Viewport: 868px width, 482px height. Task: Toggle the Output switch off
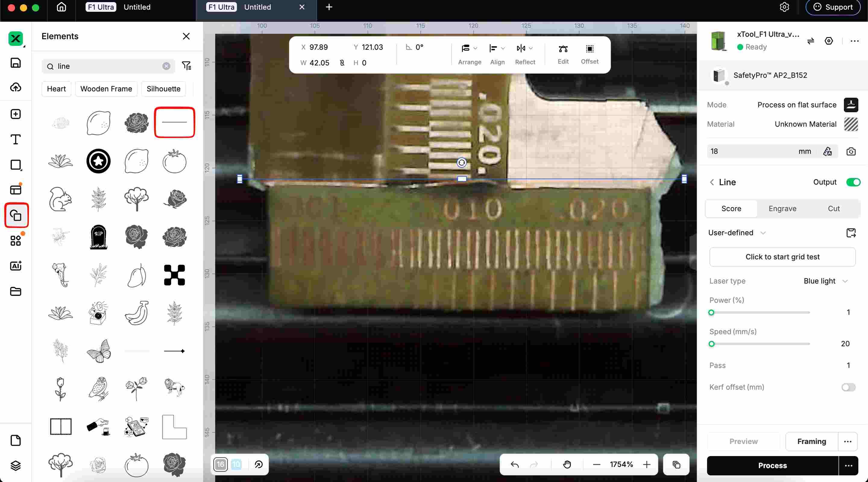pos(853,182)
